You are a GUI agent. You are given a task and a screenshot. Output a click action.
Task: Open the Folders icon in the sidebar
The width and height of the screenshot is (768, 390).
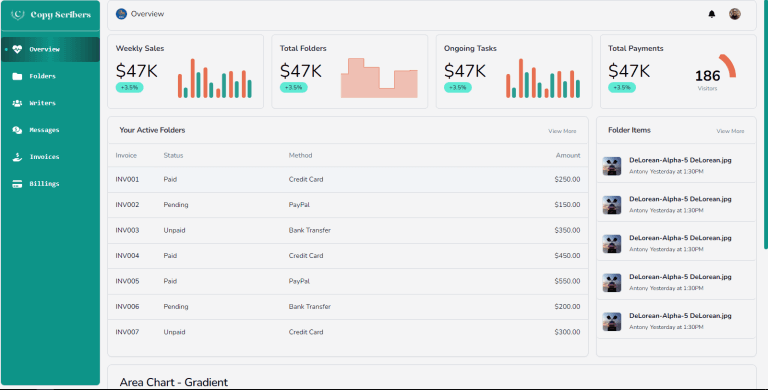[x=17, y=76]
